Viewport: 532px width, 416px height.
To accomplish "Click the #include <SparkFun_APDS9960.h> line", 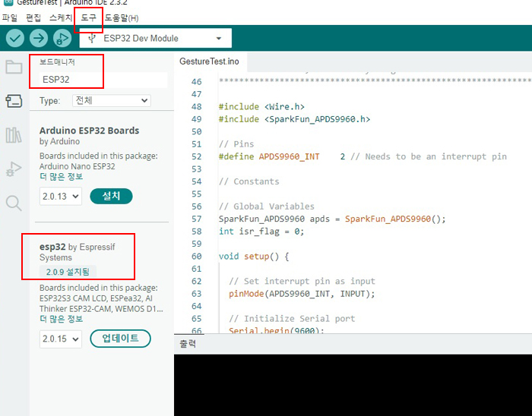I will [295, 119].
